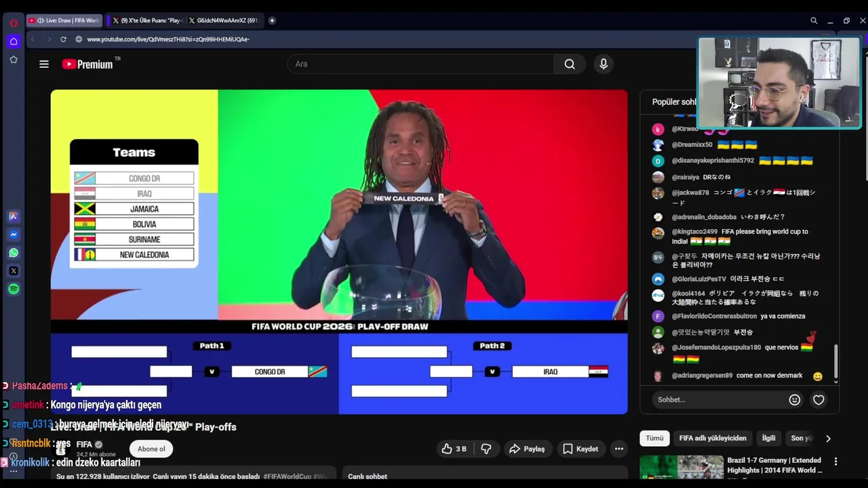
Task: Go forward with the browser forward arrow
Action: pos(48,39)
